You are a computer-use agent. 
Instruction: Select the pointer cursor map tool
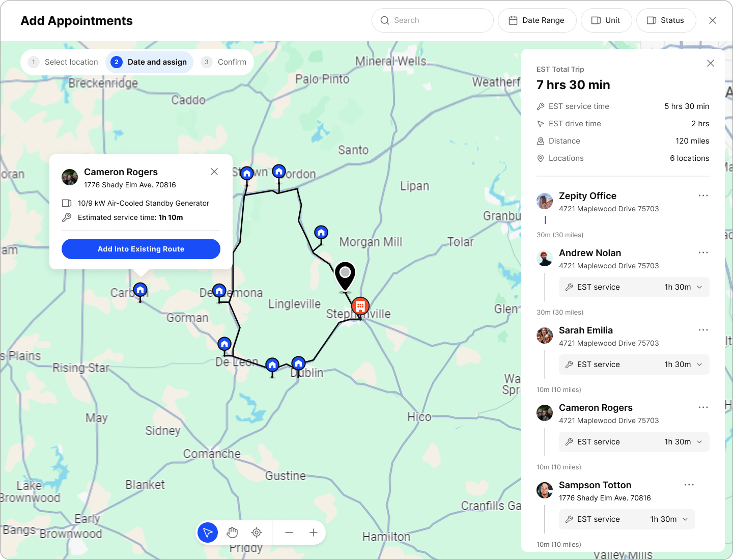[208, 533]
